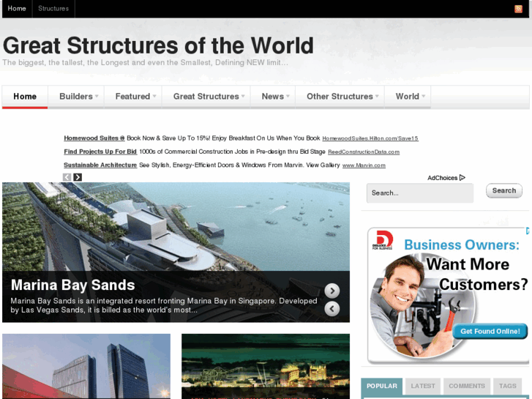The image size is (532, 399).
Task: Switch to the Latest tab
Action: pos(423,386)
